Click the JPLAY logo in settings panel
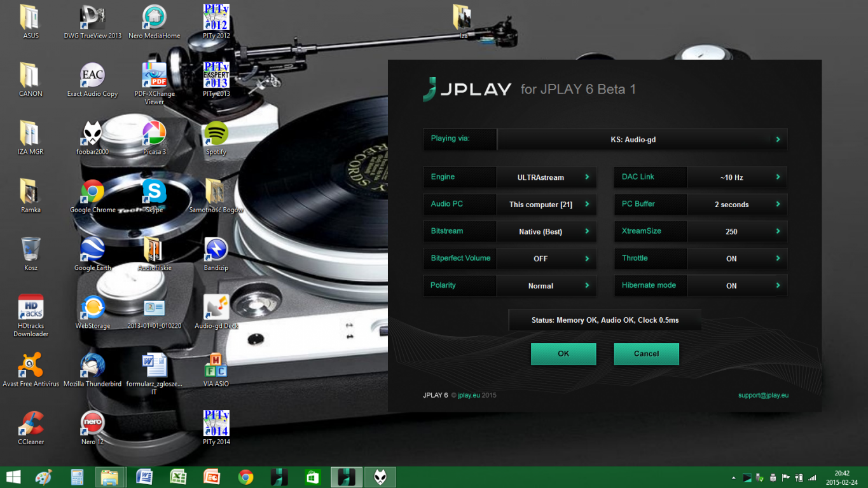This screenshot has width=868, height=488. [x=467, y=89]
